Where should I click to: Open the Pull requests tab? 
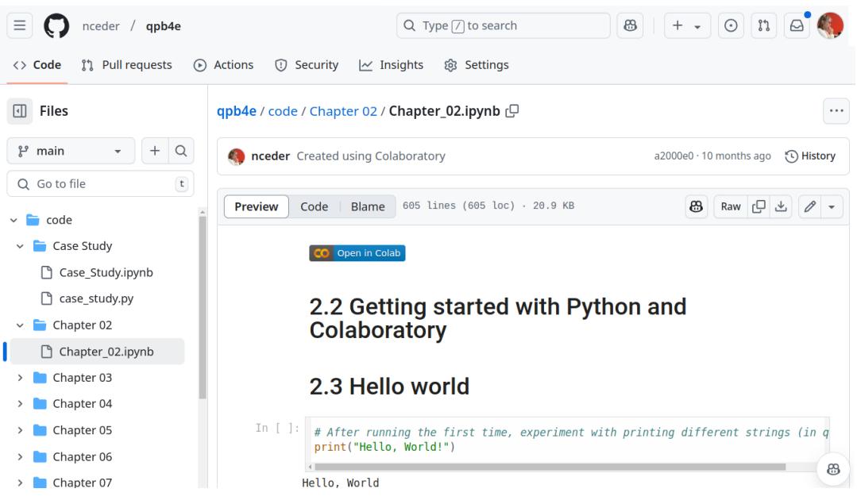(127, 65)
